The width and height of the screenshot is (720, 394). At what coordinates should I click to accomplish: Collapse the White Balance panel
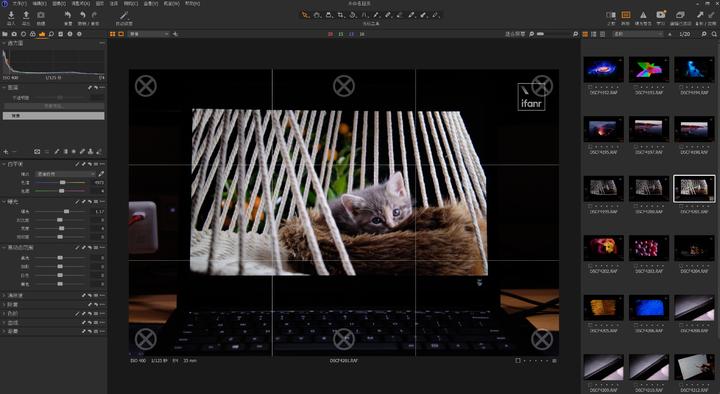4,164
